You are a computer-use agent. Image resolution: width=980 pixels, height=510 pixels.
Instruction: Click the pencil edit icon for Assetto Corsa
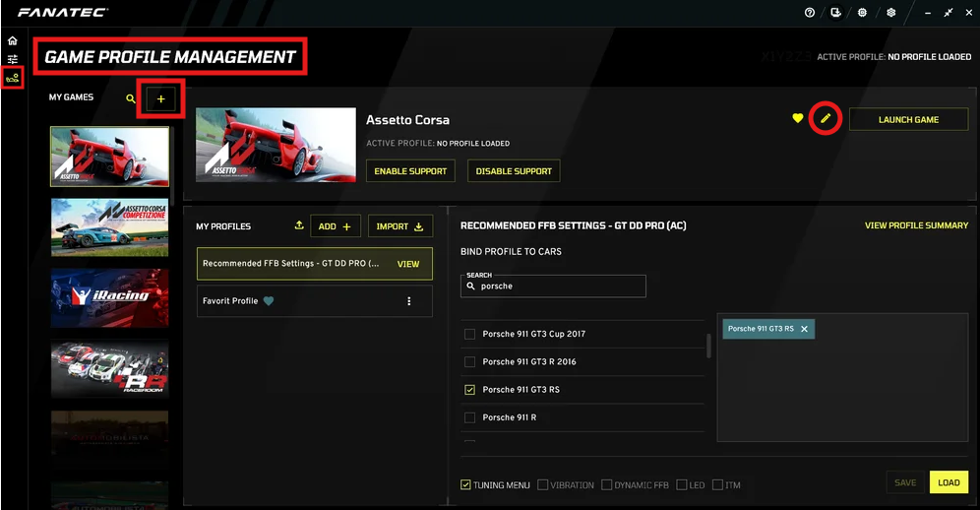pyautogui.click(x=826, y=118)
